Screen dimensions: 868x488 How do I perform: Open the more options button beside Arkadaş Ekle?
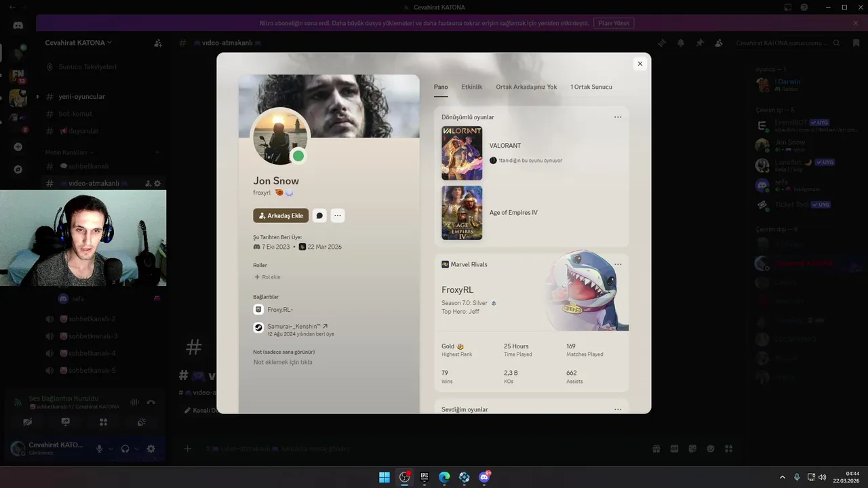(338, 216)
